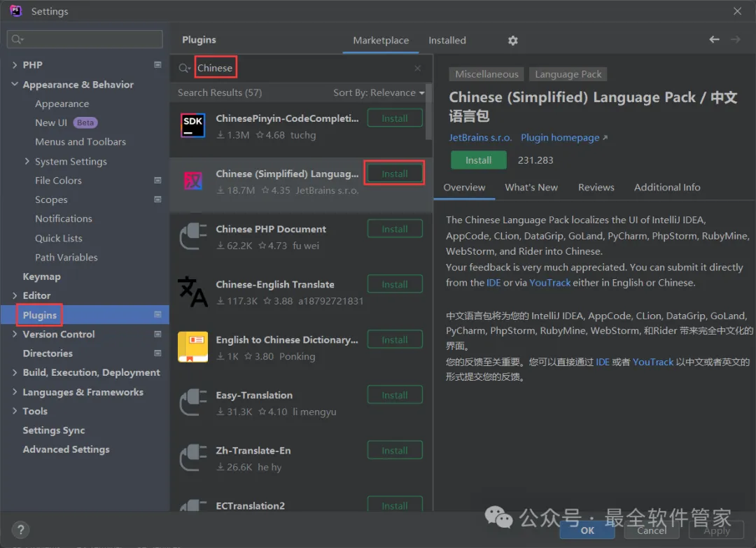Click the project-level marker beside PHP

[x=157, y=64]
